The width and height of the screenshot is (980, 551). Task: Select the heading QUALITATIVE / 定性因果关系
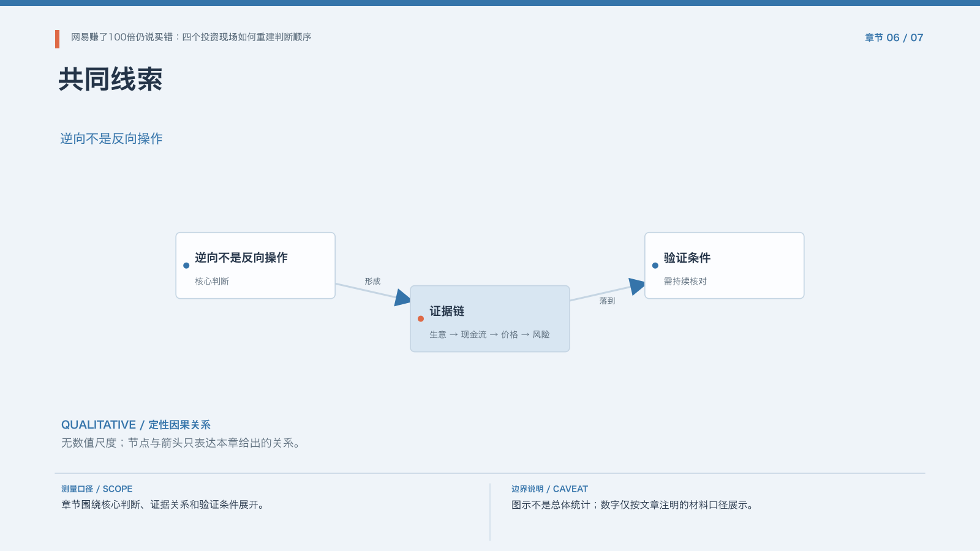pos(136,425)
